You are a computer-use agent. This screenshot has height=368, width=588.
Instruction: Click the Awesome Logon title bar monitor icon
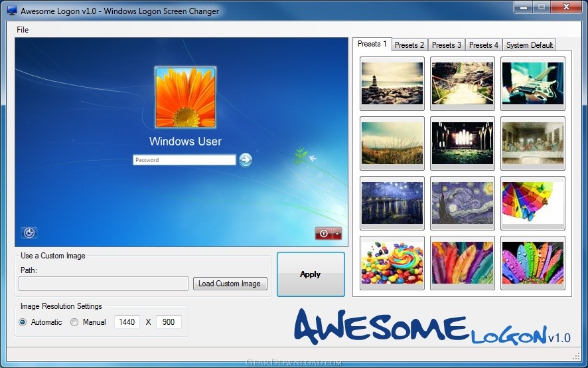12,11
